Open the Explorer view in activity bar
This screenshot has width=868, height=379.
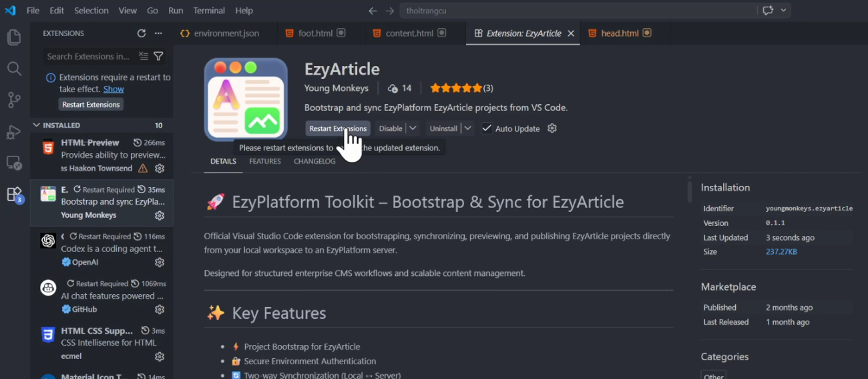[14, 37]
